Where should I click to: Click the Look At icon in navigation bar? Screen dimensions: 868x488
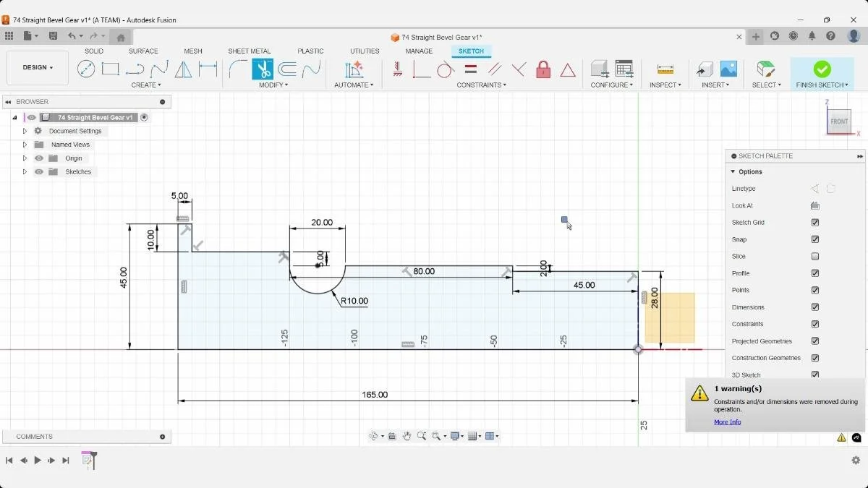pyautogui.click(x=392, y=436)
